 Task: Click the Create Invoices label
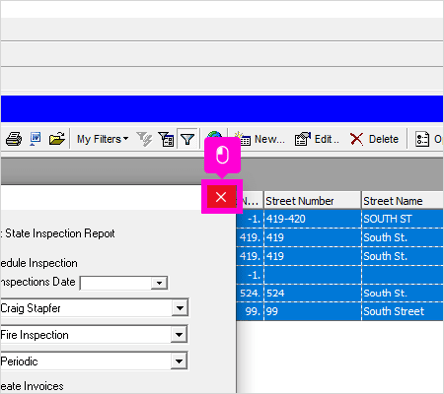tap(32, 386)
